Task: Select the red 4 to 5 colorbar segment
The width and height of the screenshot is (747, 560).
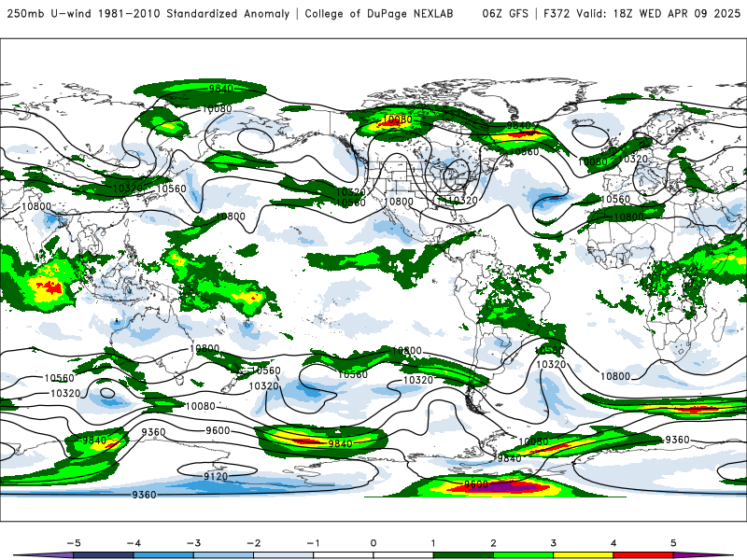Action: 642,556
